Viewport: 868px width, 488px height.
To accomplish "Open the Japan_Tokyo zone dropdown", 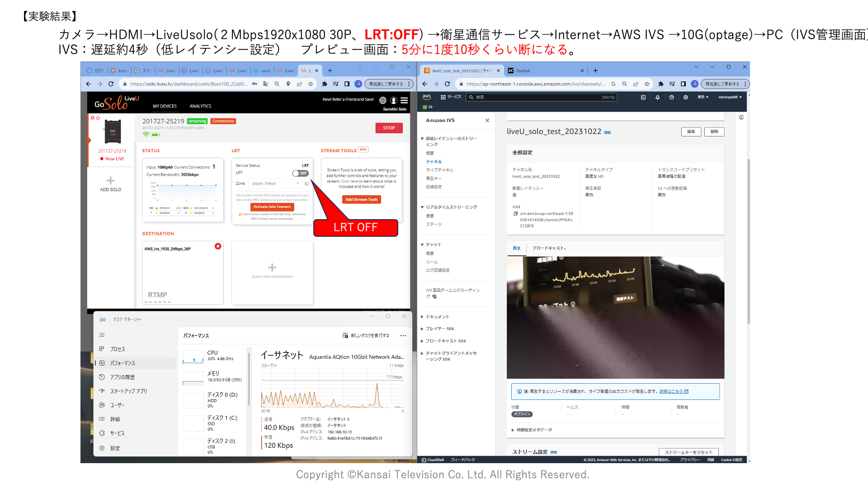I will click(276, 183).
